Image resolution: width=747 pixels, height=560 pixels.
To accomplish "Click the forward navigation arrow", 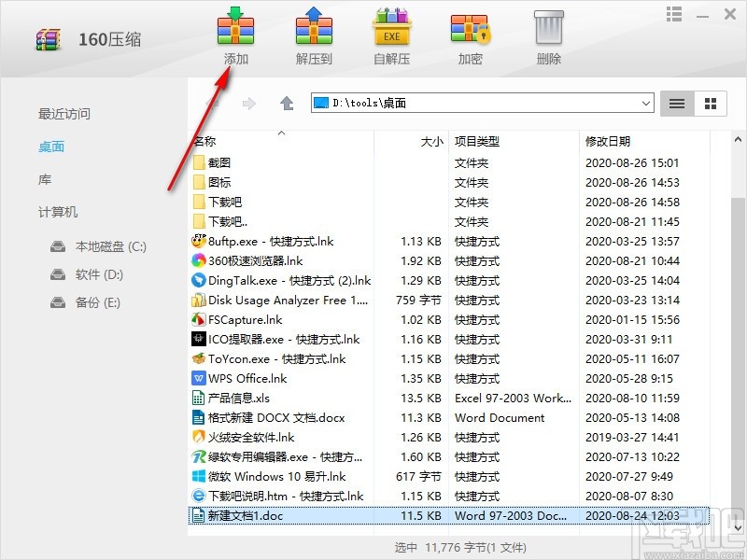I will point(249,103).
